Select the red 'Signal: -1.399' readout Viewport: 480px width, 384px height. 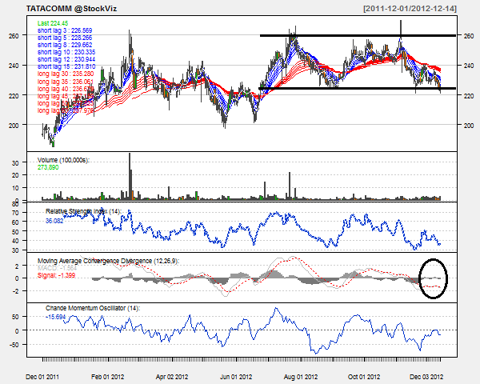pos(56,275)
